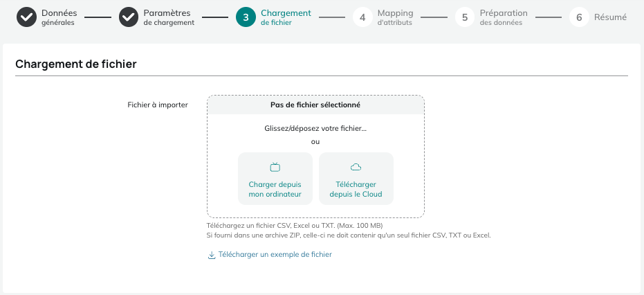
Task: Click the Paramètres de chargement checkmark circle
Action: click(129, 17)
